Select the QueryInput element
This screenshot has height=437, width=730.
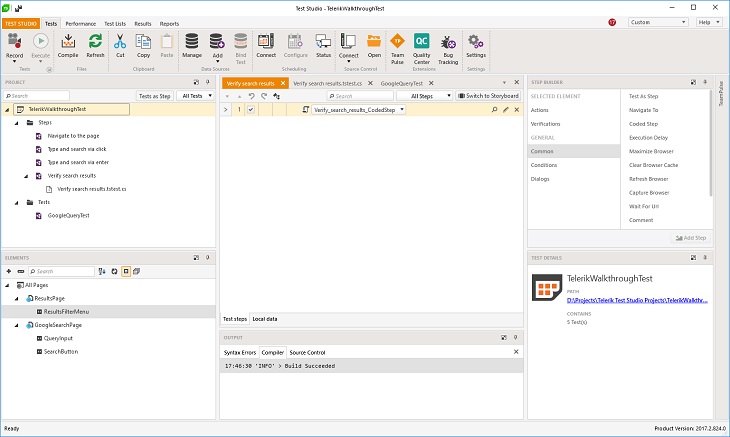58,339
